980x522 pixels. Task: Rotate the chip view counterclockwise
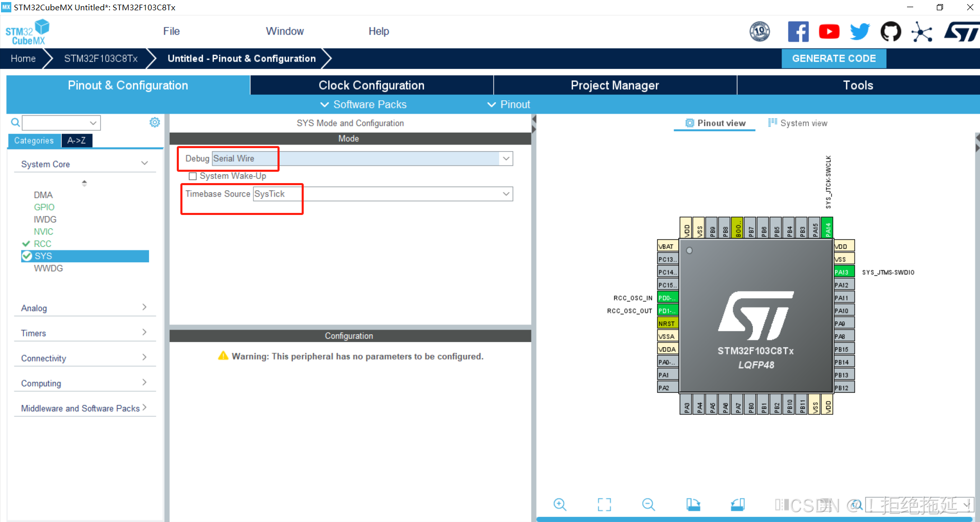737,505
